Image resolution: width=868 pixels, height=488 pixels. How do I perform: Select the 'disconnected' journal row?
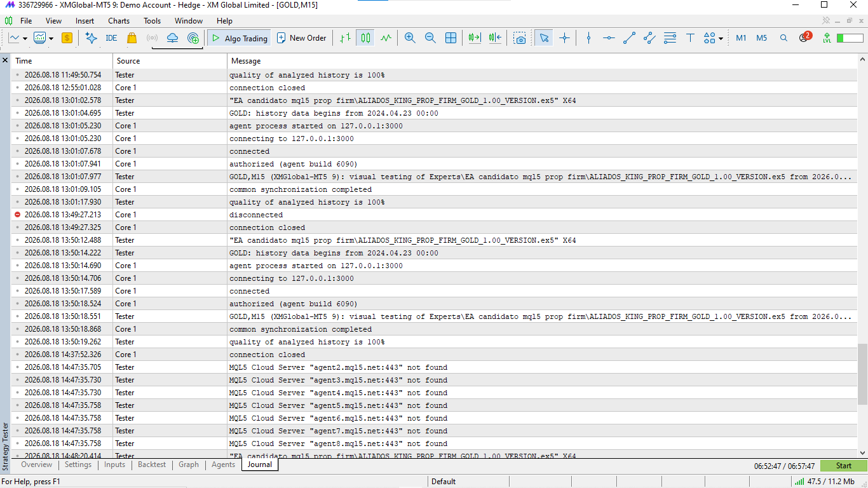point(434,215)
